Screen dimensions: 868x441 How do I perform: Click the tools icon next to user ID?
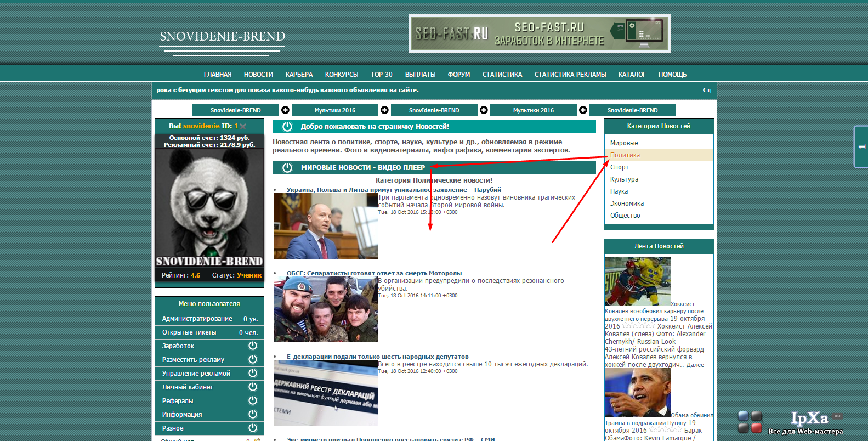pyautogui.click(x=243, y=126)
